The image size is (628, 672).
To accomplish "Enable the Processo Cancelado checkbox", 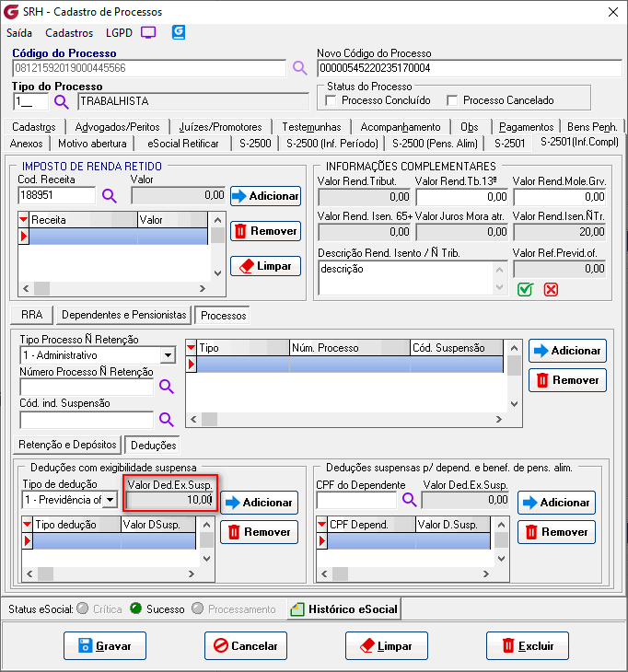I will pyautogui.click(x=452, y=100).
